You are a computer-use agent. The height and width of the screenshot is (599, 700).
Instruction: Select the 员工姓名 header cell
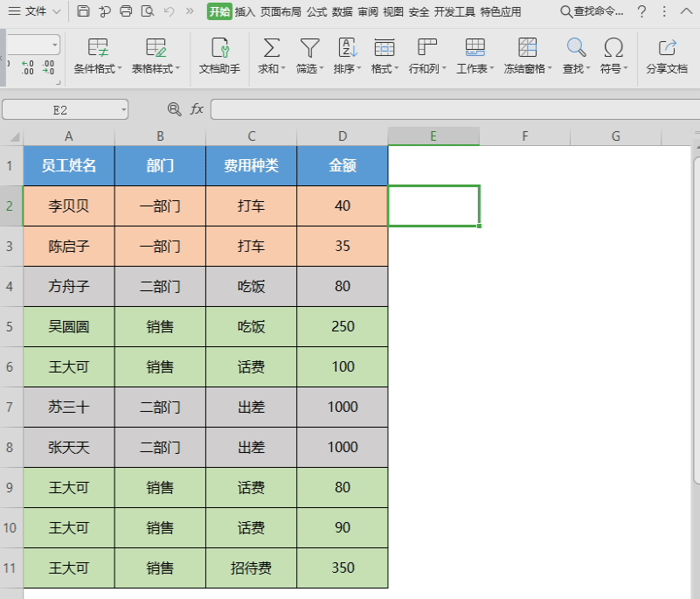tap(69, 166)
